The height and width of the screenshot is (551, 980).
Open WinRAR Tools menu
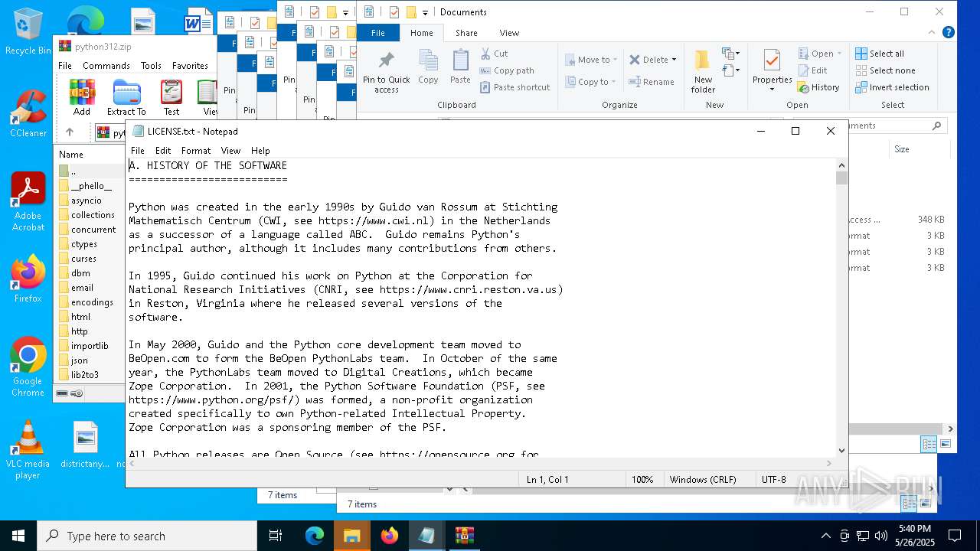pyautogui.click(x=151, y=66)
